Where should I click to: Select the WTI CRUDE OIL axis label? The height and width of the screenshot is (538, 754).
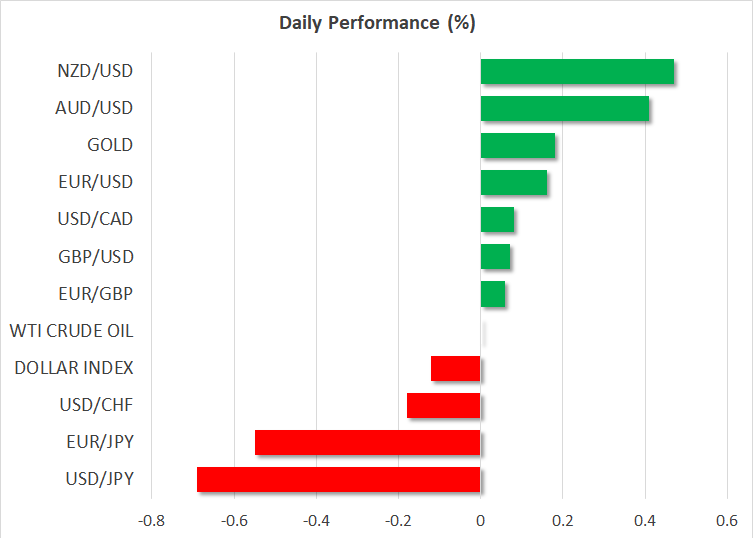coord(71,330)
